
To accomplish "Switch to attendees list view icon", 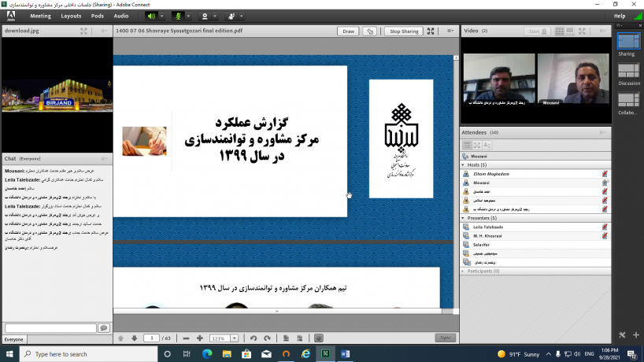I will point(467,145).
